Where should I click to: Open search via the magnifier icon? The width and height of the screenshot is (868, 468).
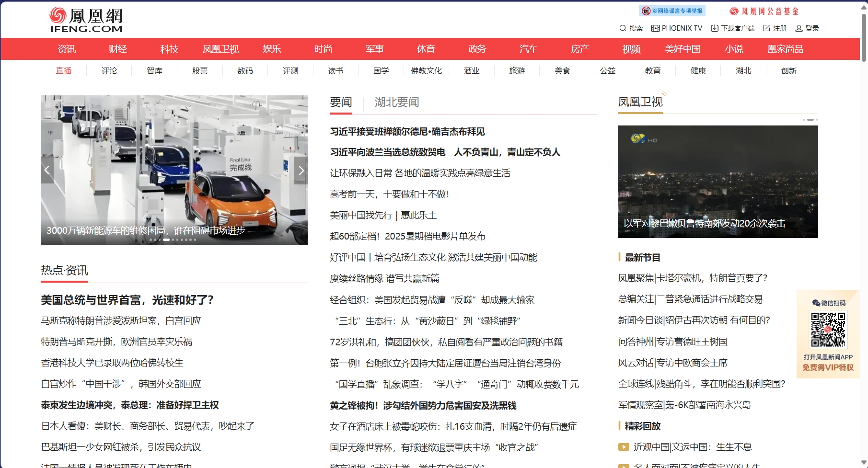coord(623,28)
